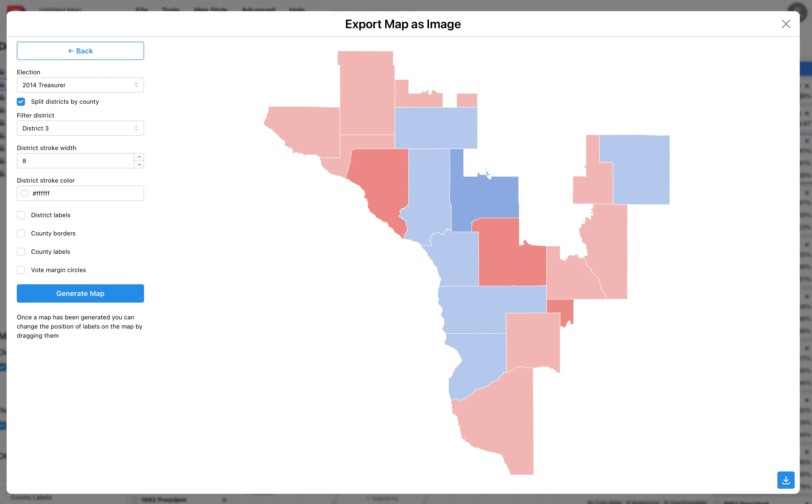Click the Election dropdown arrow
The height and width of the screenshot is (504, 812).
click(136, 85)
